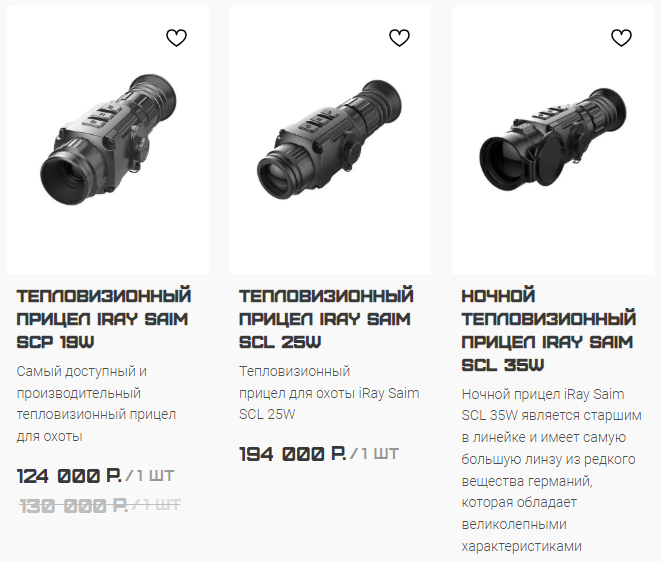Image resolution: width=661 pixels, height=562 pixels.
Task: Open the SCL 25W scope product image
Action: [330, 140]
